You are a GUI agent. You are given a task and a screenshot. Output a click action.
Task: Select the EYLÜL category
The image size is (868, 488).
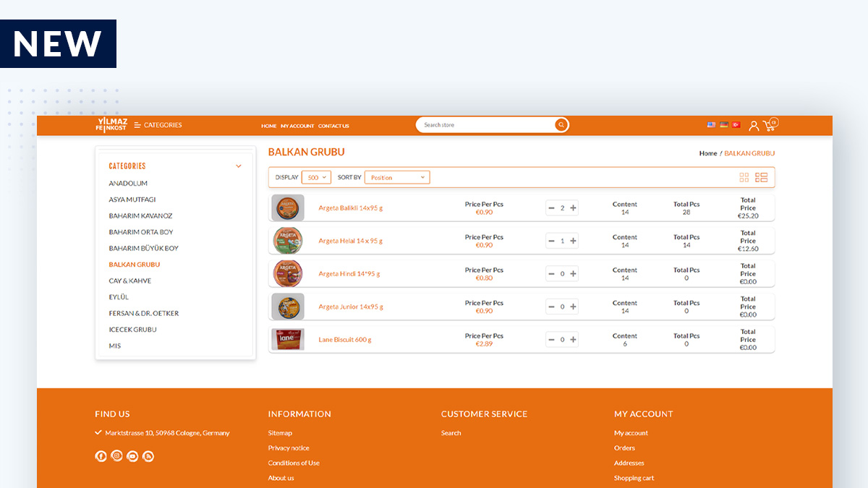tap(119, 297)
